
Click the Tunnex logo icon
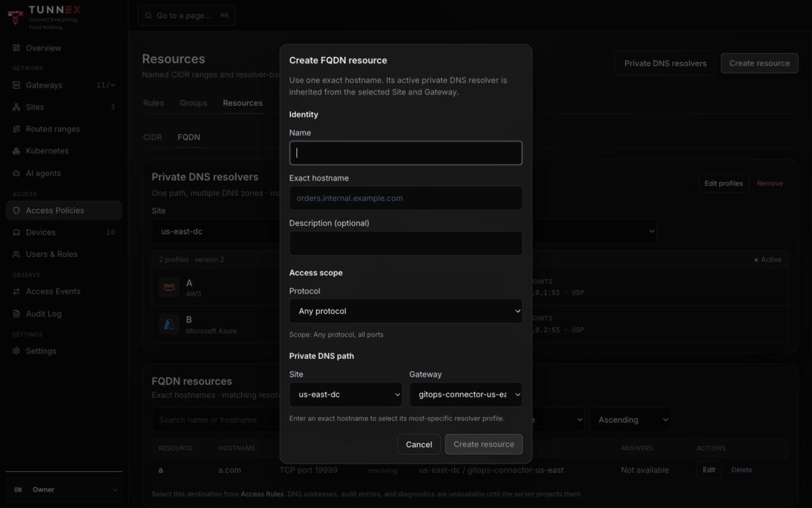pos(15,17)
